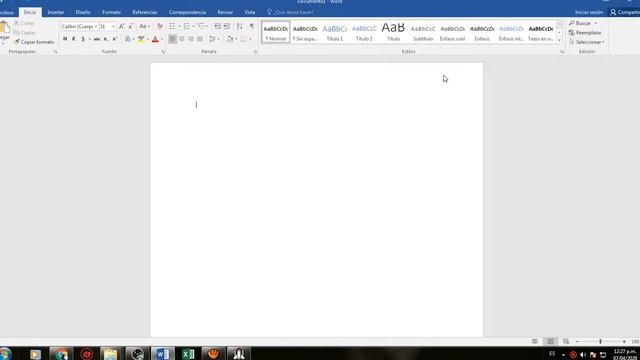Apply subscript formatting
The image size is (640, 360).
pyautogui.click(x=106, y=39)
